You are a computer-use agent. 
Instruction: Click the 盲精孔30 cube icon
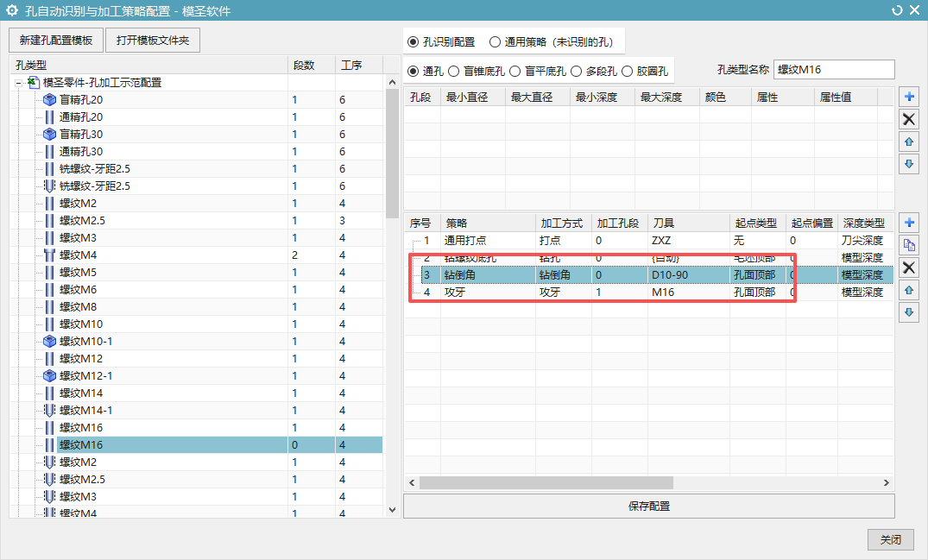pyautogui.click(x=50, y=135)
